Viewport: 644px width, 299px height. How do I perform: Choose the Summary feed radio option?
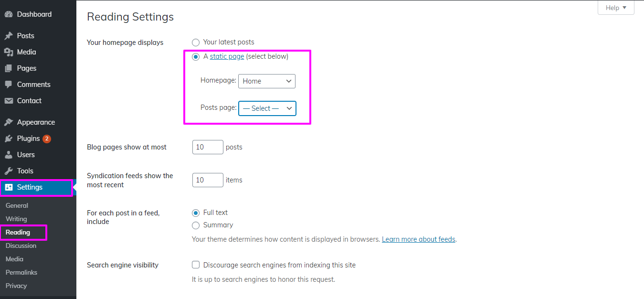[196, 225]
